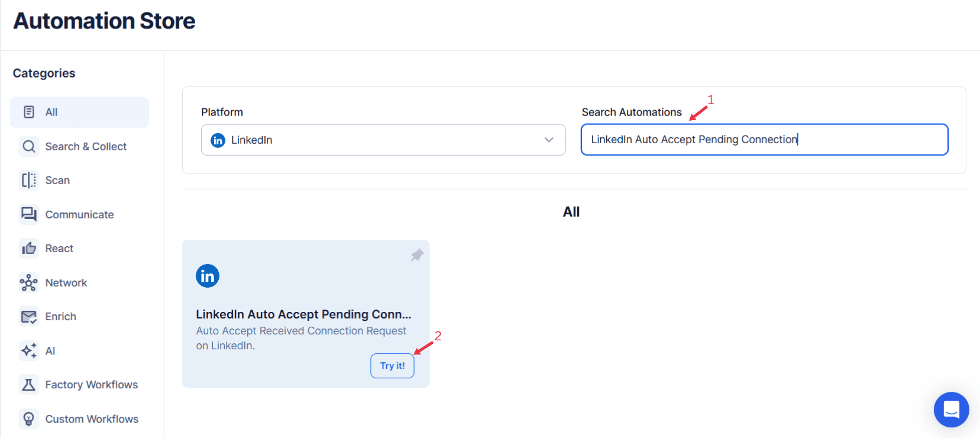Click inside the Search Automations field
The image size is (980, 438).
pos(764,140)
